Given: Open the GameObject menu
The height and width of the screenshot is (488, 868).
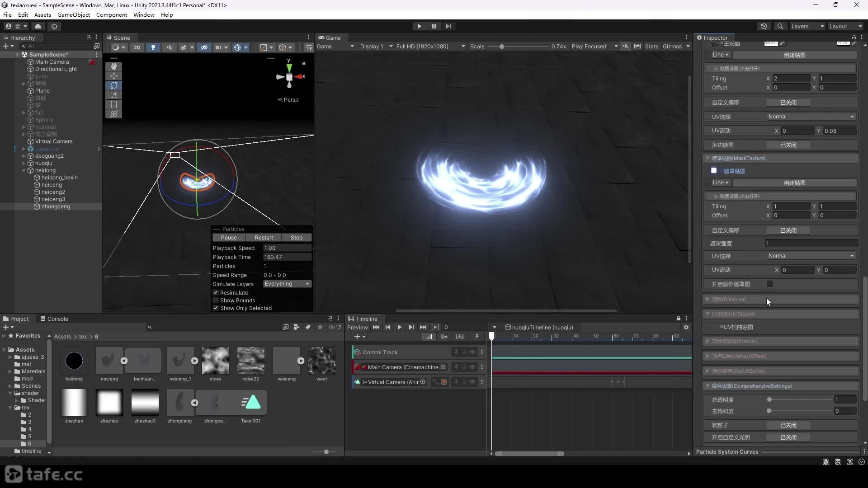Looking at the screenshot, I should pyautogui.click(x=74, y=14).
